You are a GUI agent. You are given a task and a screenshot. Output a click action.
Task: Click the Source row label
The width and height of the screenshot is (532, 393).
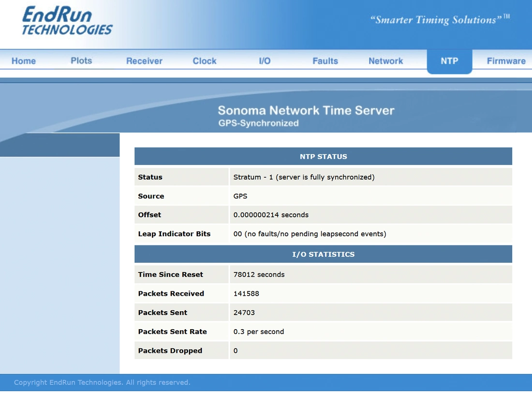[x=151, y=196]
